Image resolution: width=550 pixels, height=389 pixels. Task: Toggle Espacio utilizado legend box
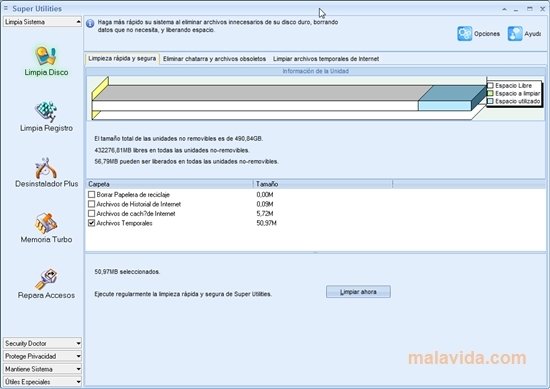click(490, 101)
